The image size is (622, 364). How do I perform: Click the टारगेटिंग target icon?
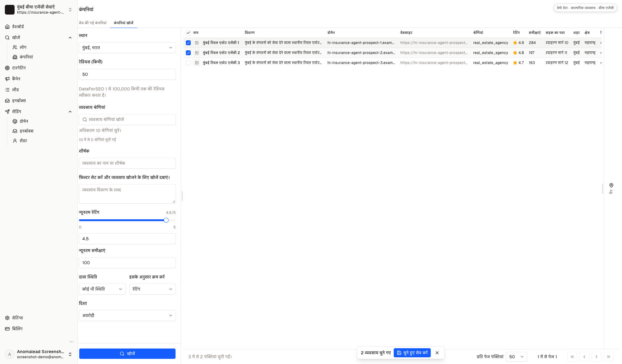[x=7, y=68]
